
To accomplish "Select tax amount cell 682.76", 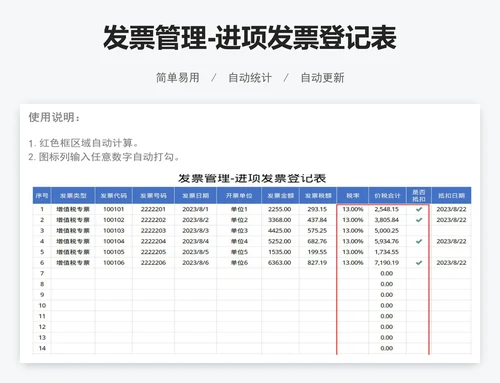I will tap(317, 241).
